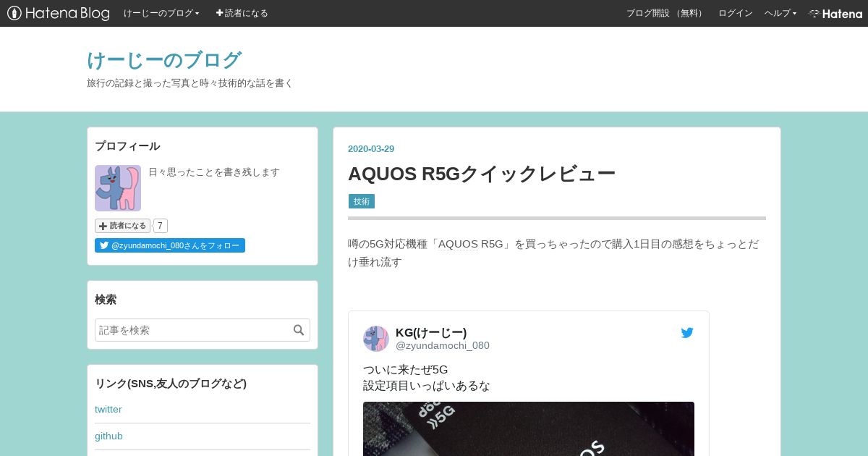
Task: Open KG(けーじー) tweet author name
Action: 431,332
